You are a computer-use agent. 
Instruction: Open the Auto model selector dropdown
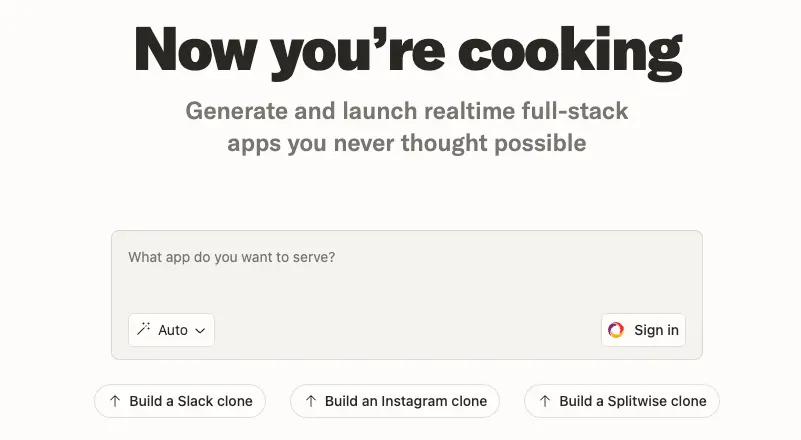(x=171, y=330)
